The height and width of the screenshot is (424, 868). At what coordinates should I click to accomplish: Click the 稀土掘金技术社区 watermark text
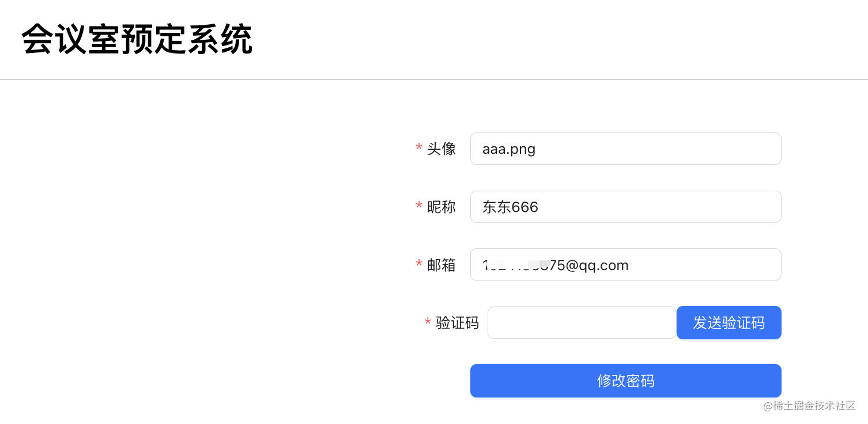(809, 406)
